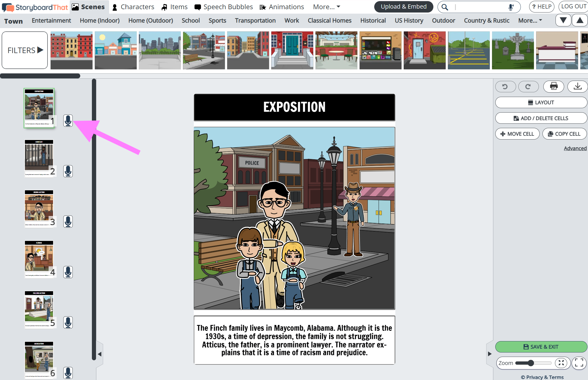Click the undo arrow icon
Viewport: 588px width, 380px height.
(505, 86)
